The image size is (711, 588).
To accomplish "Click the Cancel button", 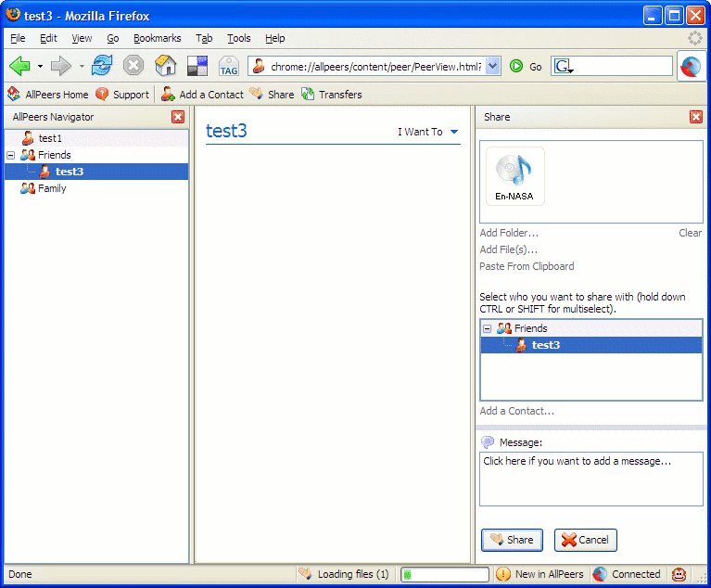I will [586, 540].
